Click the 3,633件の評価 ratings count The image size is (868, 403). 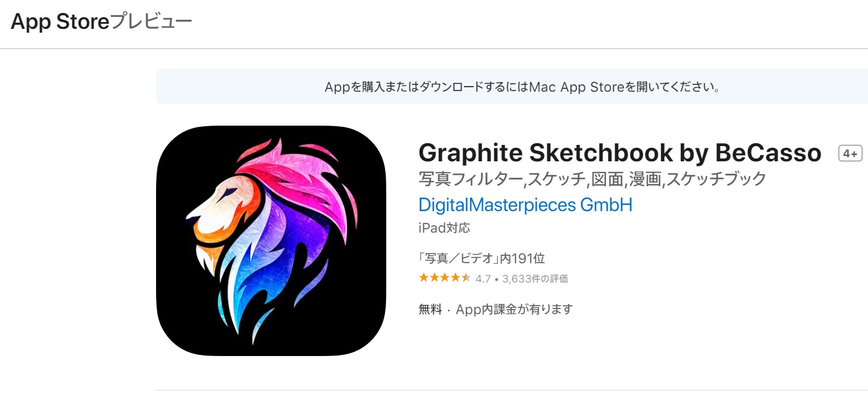pyautogui.click(x=535, y=278)
